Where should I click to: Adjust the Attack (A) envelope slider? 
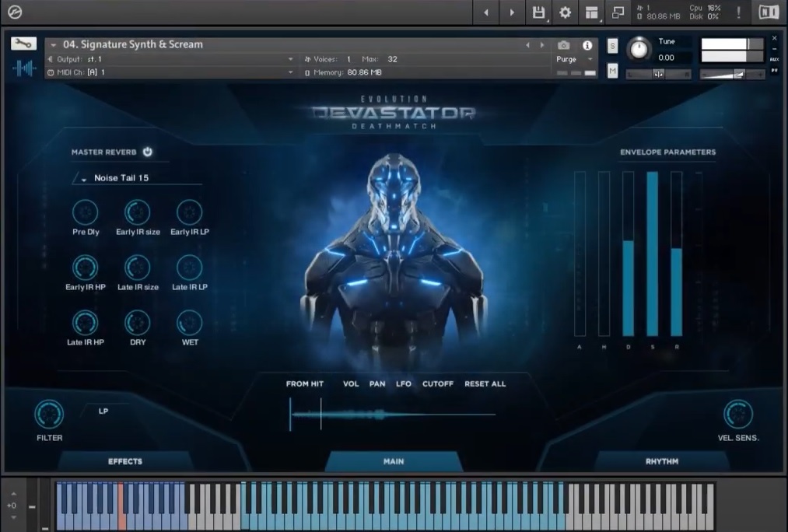[x=580, y=254]
